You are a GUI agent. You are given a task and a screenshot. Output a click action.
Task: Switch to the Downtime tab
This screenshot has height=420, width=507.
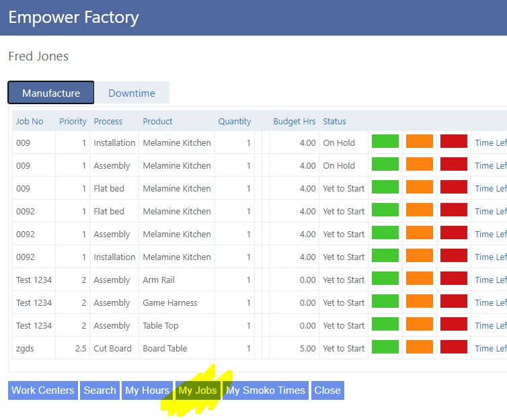click(132, 93)
